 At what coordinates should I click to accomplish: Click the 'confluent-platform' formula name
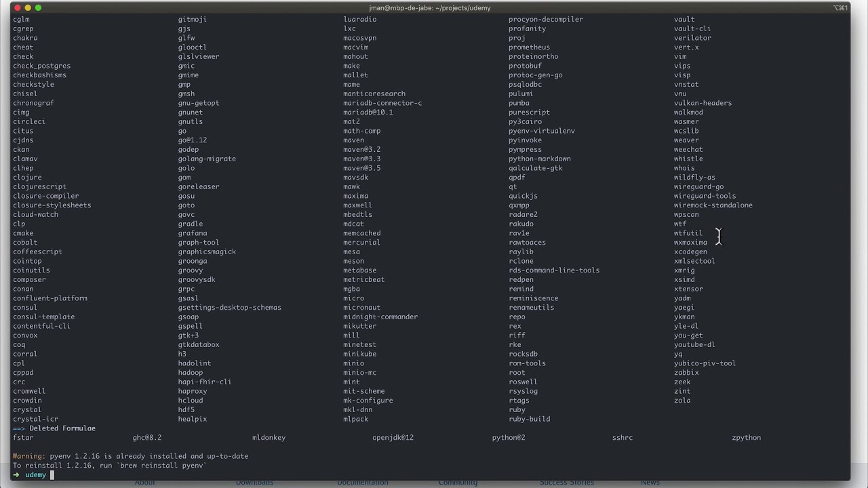click(x=50, y=298)
